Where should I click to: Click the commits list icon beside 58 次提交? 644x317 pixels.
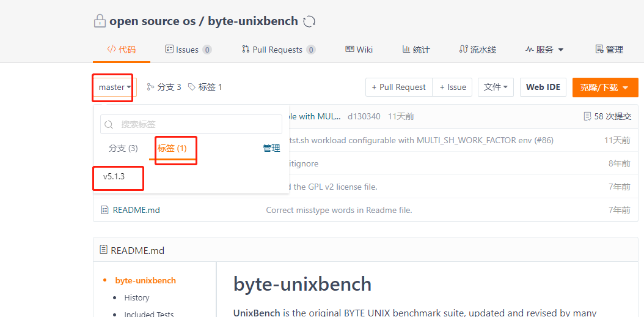[588, 116]
